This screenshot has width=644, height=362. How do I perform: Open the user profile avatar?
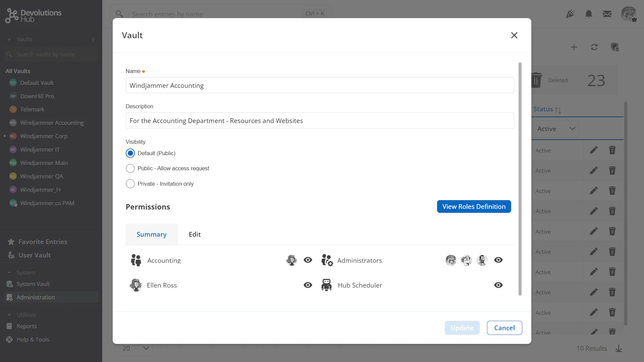(x=629, y=14)
